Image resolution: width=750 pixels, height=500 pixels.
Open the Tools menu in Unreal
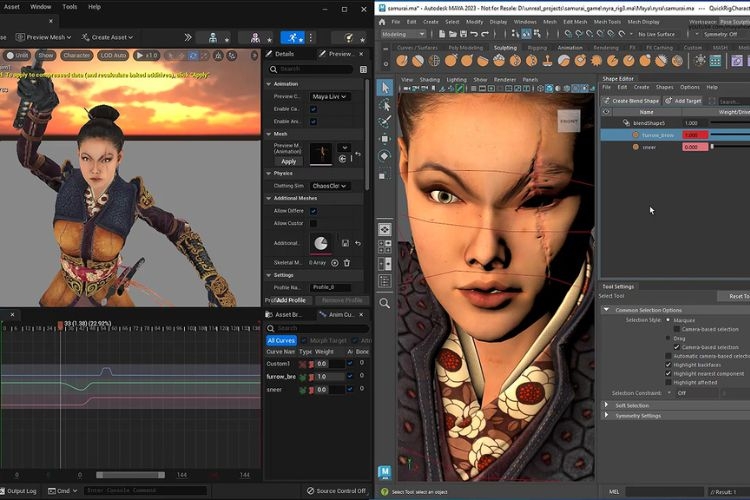click(69, 7)
